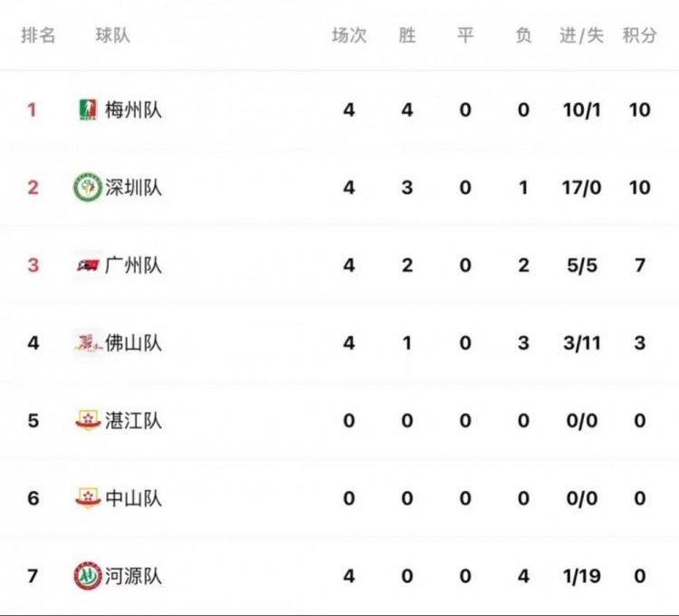Screen dimensions: 679x616
Task: Select the 广州队 team name
Action: pyautogui.click(x=133, y=265)
